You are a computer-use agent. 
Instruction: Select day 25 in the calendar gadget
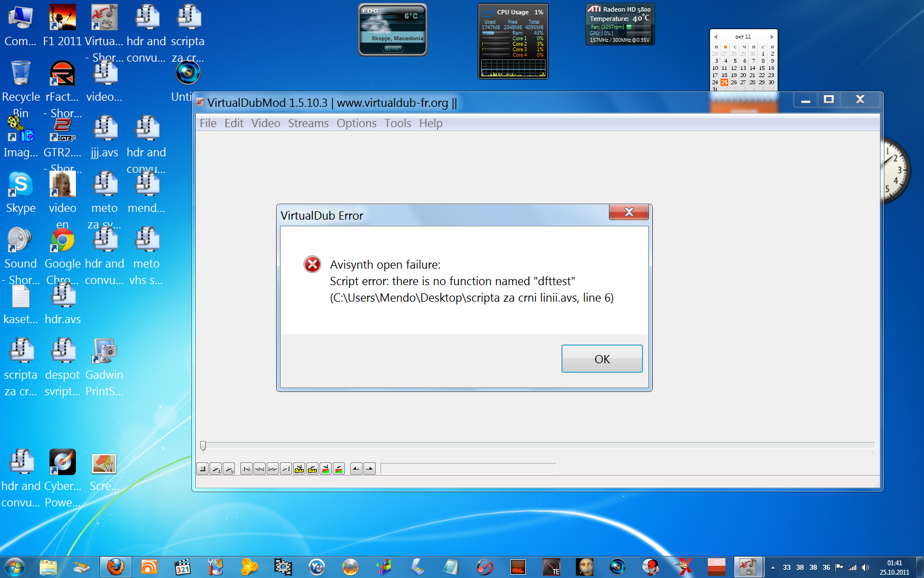click(x=724, y=83)
